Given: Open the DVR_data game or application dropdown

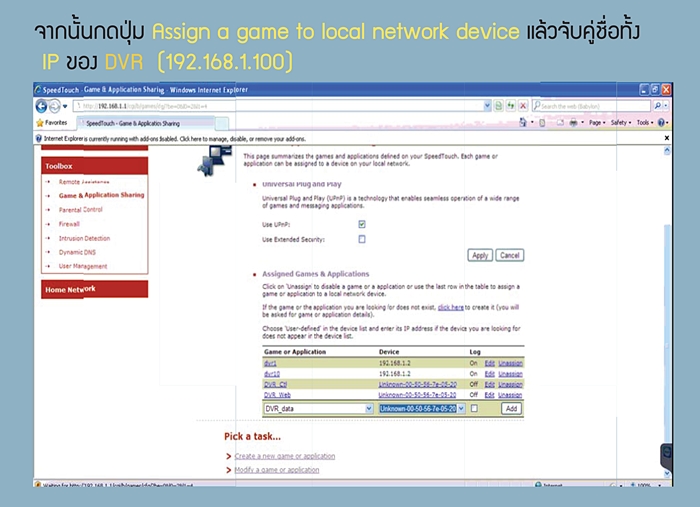Looking at the screenshot, I should [368, 409].
